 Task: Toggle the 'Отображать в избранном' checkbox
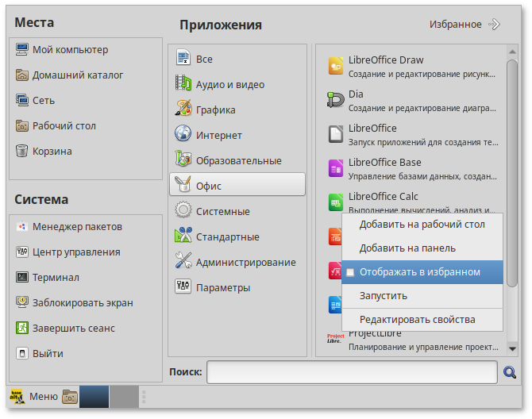(350, 272)
